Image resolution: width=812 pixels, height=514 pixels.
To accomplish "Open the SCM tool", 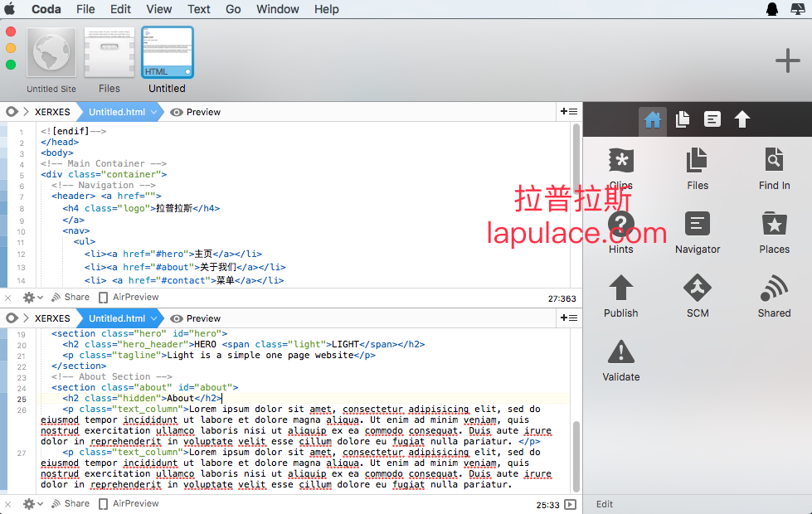I will [x=697, y=296].
